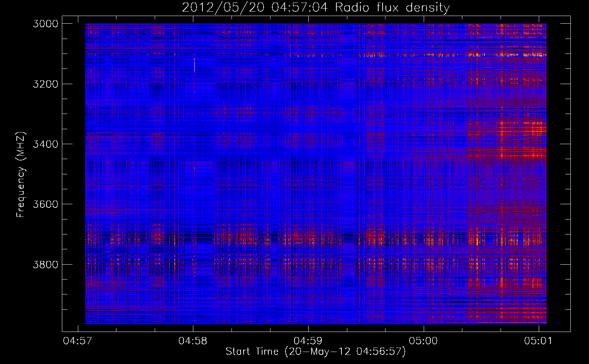Select the '3000' frequency axis label
Image resolution: width=589 pixels, height=364 pixels.
click(x=46, y=24)
